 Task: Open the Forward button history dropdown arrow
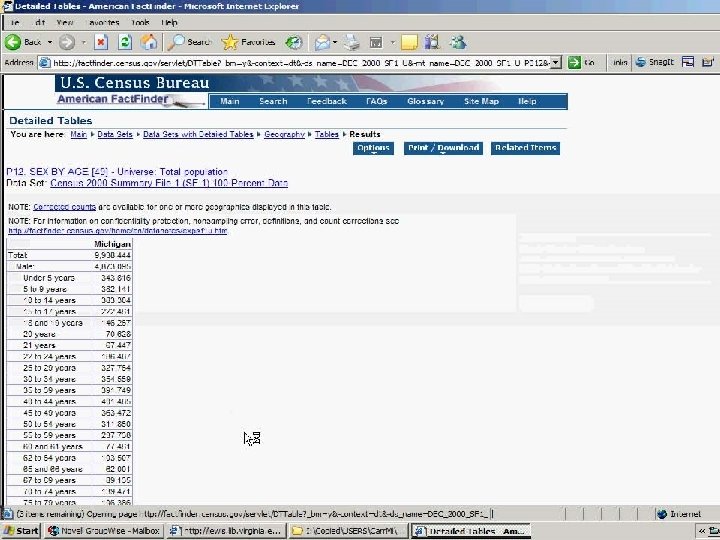click(x=84, y=42)
